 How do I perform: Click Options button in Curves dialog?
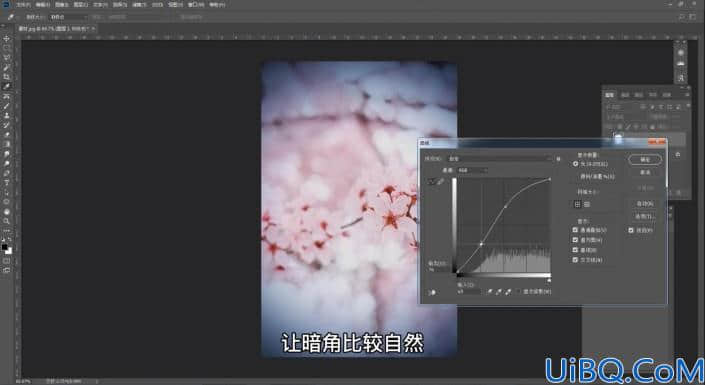pyautogui.click(x=645, y=216)
